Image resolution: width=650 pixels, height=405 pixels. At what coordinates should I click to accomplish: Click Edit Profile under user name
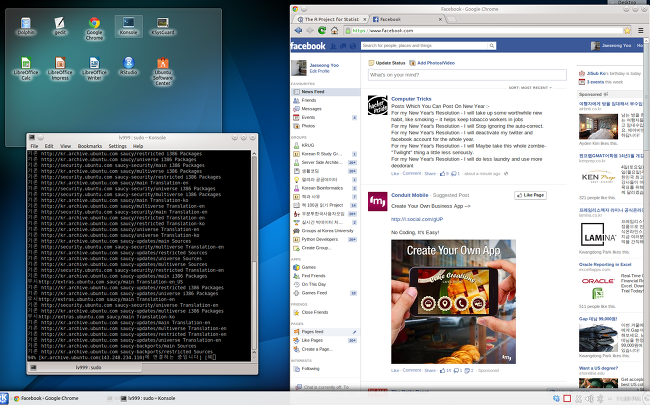point(319,71)
